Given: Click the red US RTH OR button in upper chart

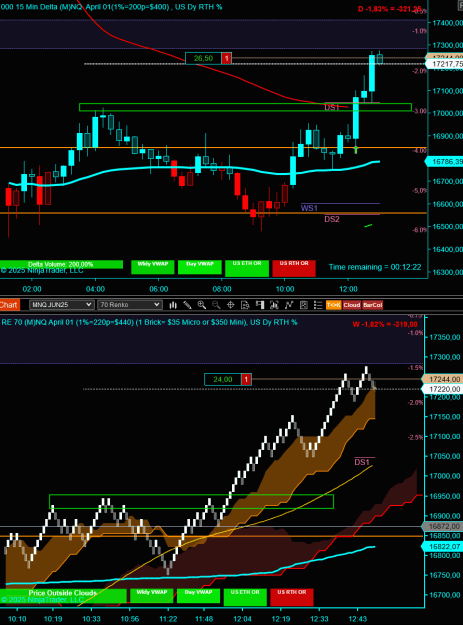Looking at the screenshot, I should click(294, 268).
